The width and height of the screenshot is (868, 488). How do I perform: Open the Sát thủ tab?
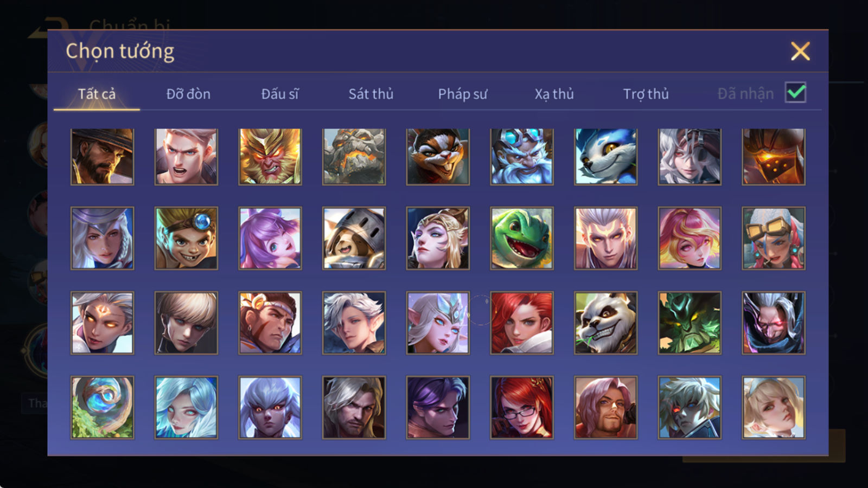[371, 94]
